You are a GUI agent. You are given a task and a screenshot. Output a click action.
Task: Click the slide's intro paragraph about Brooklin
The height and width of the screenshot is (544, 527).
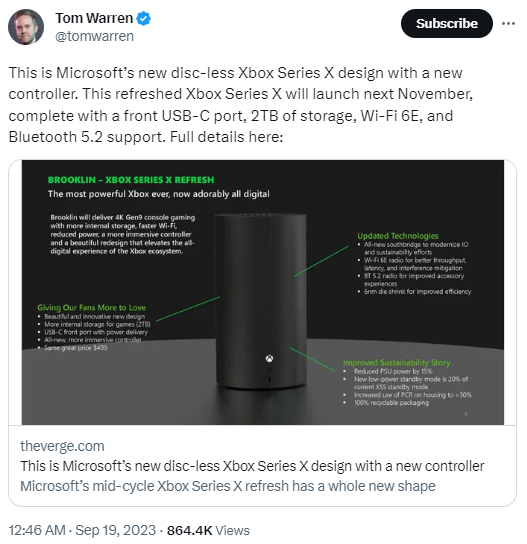(122, 234)
